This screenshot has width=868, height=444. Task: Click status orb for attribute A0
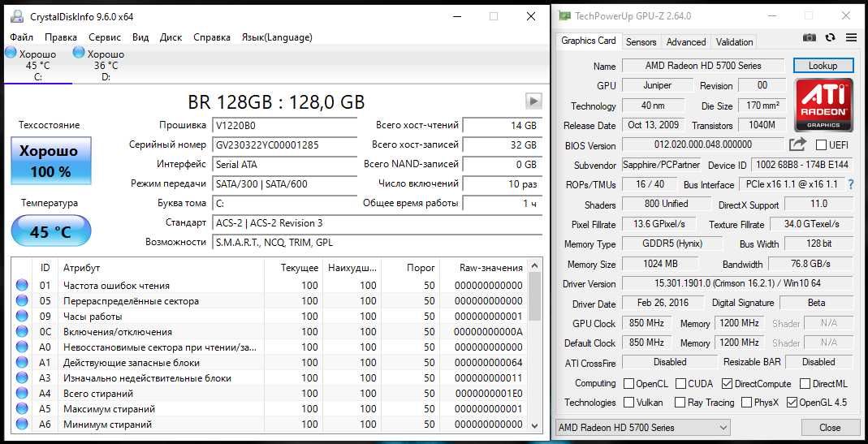click(22, 347)
